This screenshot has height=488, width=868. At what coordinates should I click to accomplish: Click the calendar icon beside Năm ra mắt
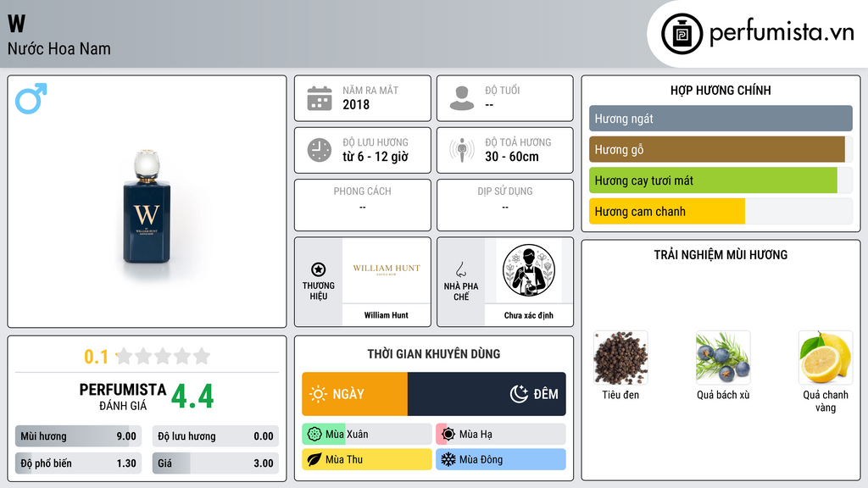tap(320, 98)
